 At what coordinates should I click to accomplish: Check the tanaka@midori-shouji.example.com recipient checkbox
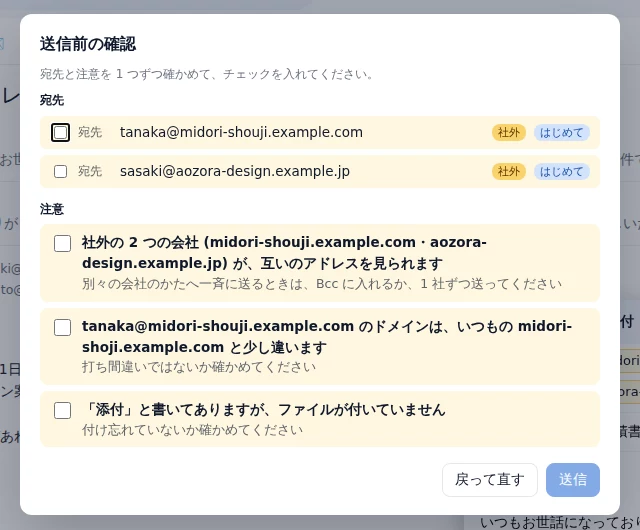coord(60,132)
